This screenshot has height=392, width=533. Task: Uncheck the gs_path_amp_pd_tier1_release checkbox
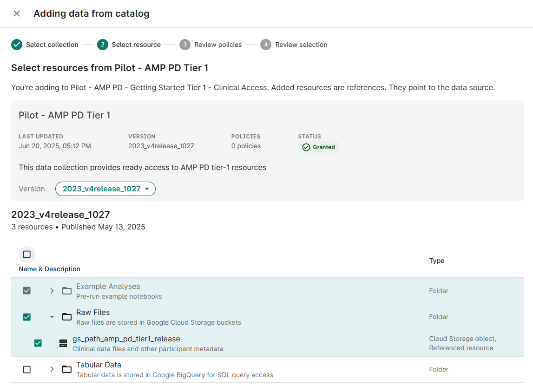click(x=38, y=343)
